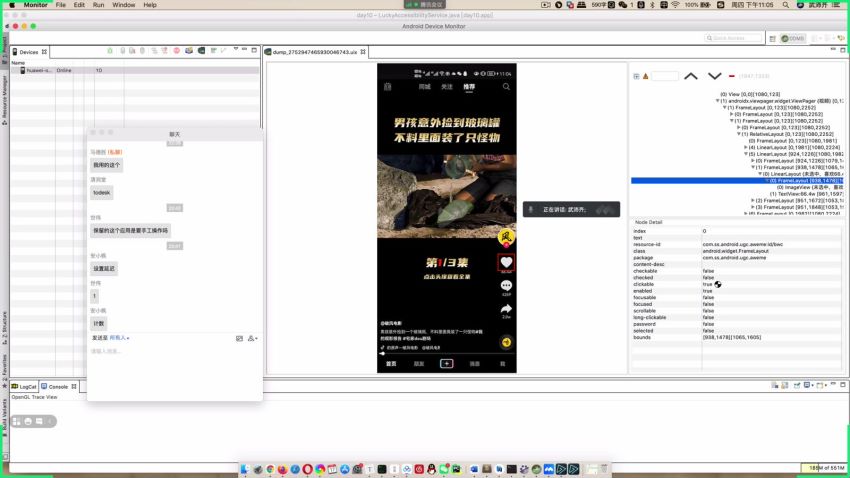This screenshot has width=850, height=478.
Task: Click the Quick Access search field
Action: [734, 38]
